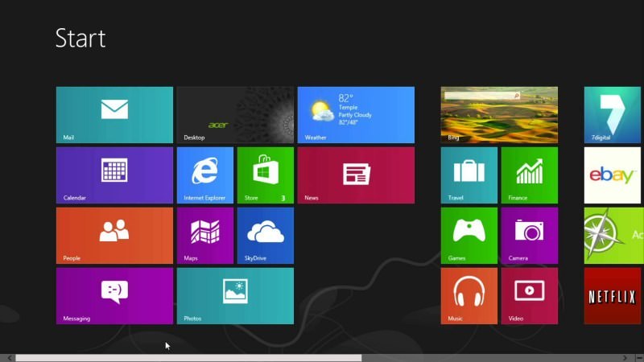This screenshot has height=362, width=644.
Task: Switch to the Desktop tile
Action: click(x=235, y=115)
